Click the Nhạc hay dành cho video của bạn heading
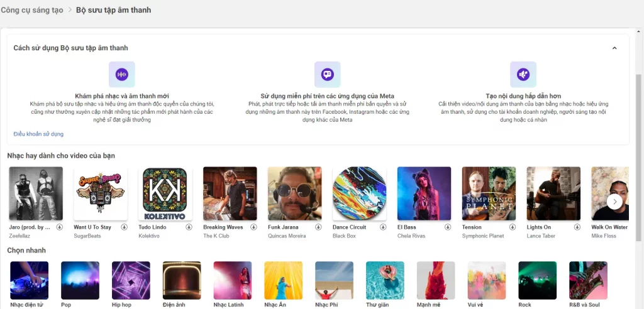 [x=61, y=156]
